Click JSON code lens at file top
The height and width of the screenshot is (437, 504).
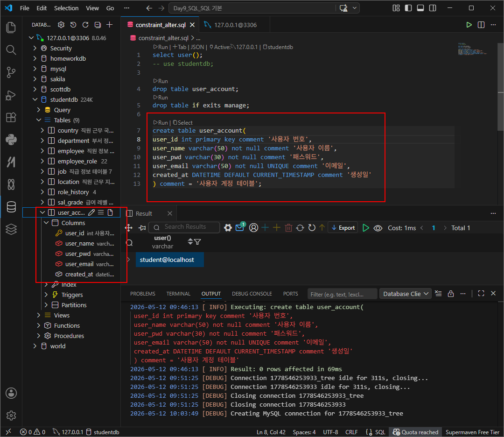[197, 47]
